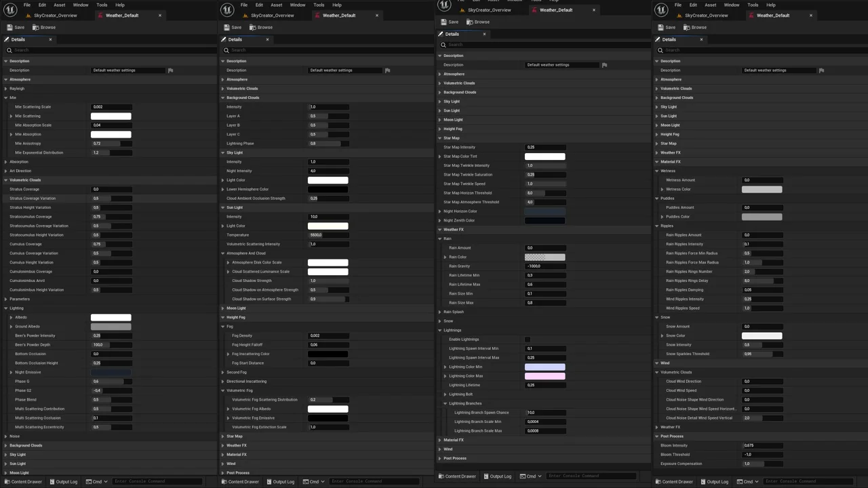The width and height of the screenshot is (868, 488).
Task: Open the Cmd dropdown arrow
Action: (x=540, y=476)
